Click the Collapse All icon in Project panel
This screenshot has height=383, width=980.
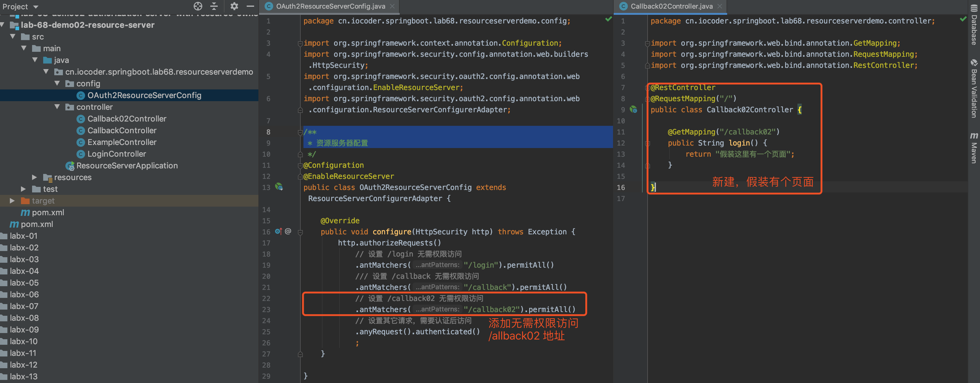tap(214, 6)
